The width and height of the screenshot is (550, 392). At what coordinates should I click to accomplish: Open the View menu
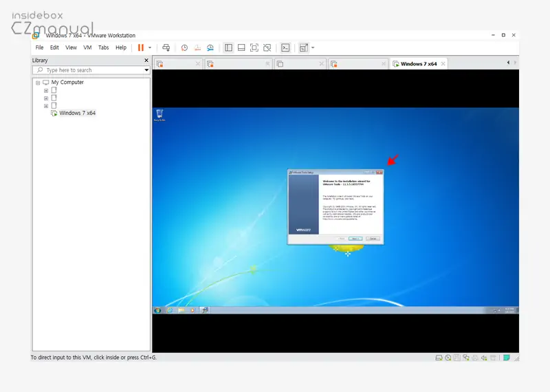pos(71,47)
